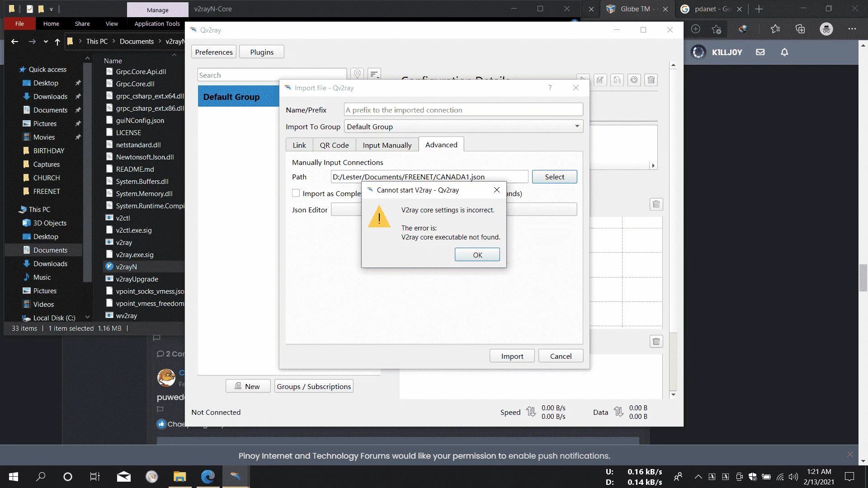Screen dimensions: 868x488
Task: Switch to the QR Code tab
Action: [334, 145]
